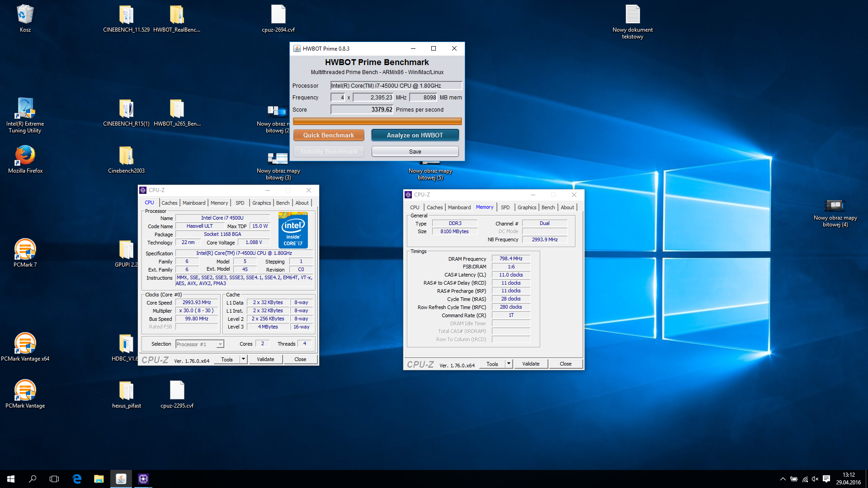
Task: Switch to Mainboard tab in left CPU-Z
Action: (194, 203)
